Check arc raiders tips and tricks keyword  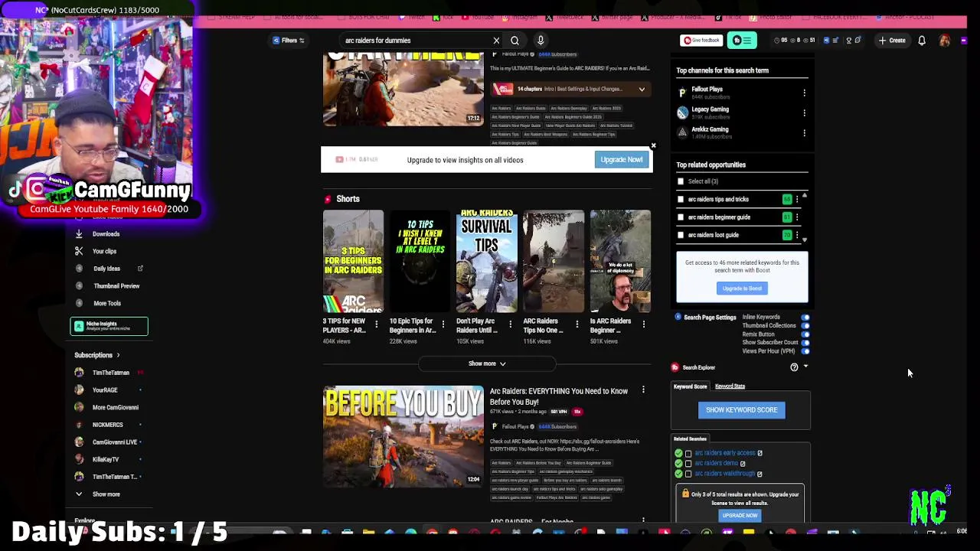(681, 199)
